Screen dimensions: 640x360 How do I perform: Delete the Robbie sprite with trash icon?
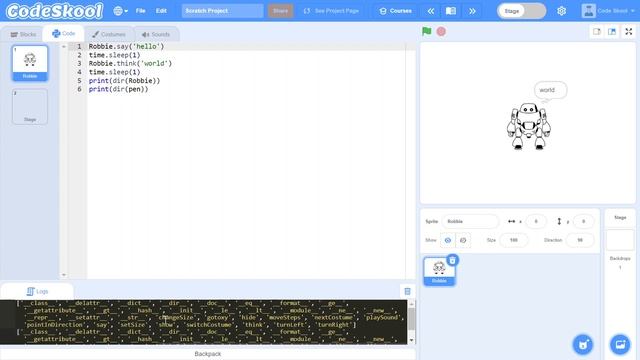tap(452, 260)
